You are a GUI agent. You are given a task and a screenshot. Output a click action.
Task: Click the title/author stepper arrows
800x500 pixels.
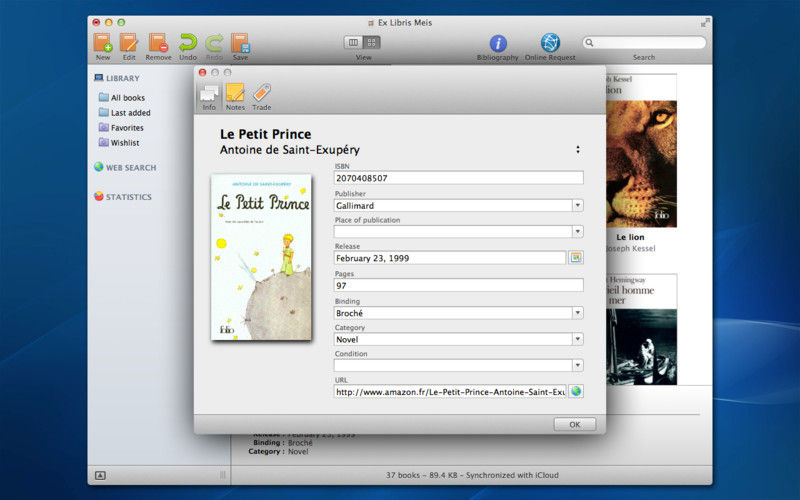[x=578, y=149]
